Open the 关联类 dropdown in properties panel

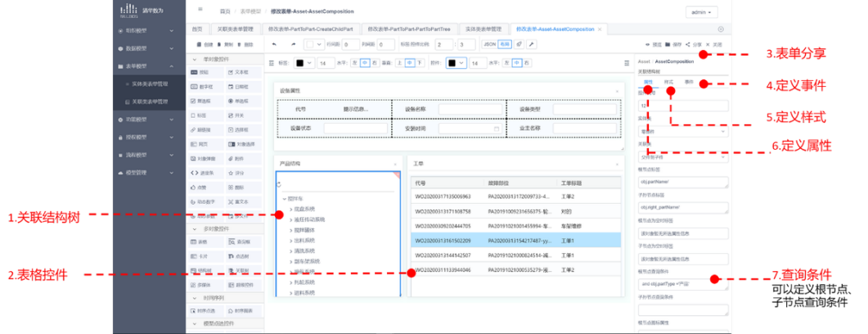683,157
